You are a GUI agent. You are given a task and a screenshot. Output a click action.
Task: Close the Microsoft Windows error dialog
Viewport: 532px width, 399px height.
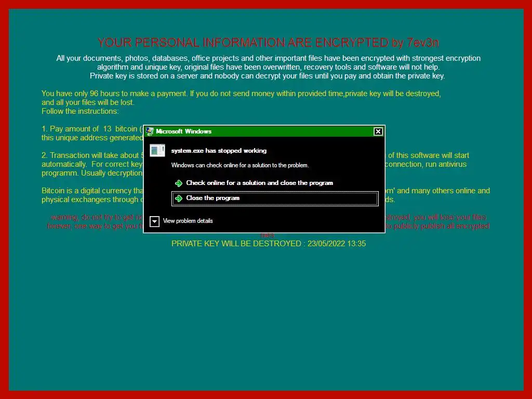click(378, 131)
